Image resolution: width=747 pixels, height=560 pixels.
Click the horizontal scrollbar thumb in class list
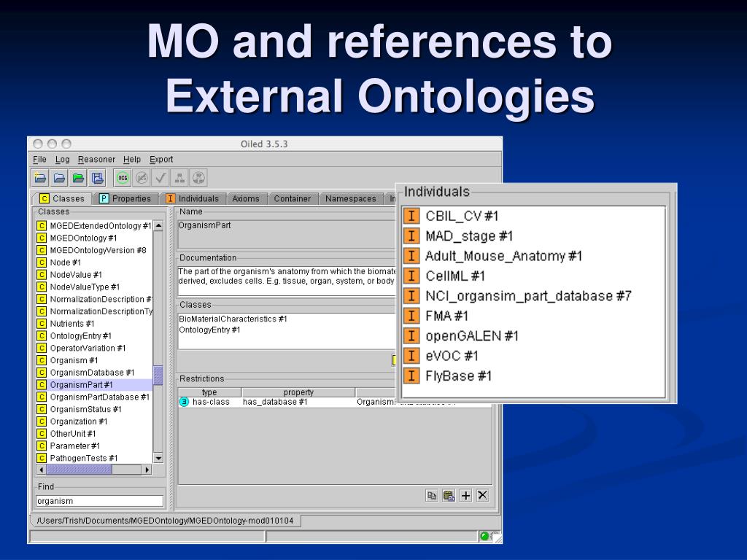tap(79, 470)
